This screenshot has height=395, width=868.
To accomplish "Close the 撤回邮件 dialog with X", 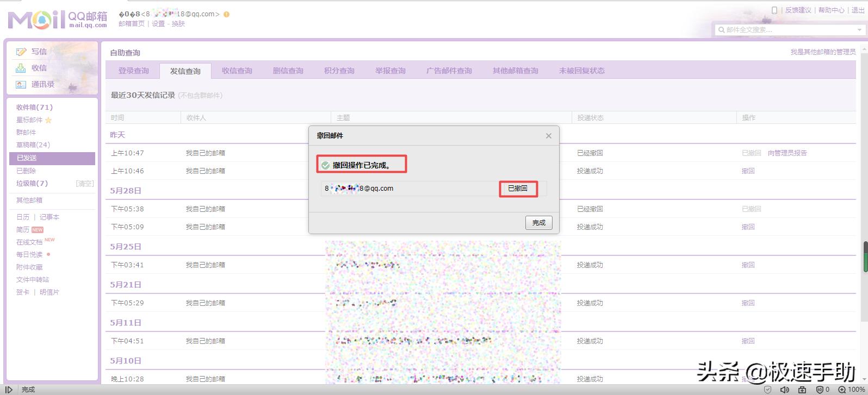I will click(549, 136).
